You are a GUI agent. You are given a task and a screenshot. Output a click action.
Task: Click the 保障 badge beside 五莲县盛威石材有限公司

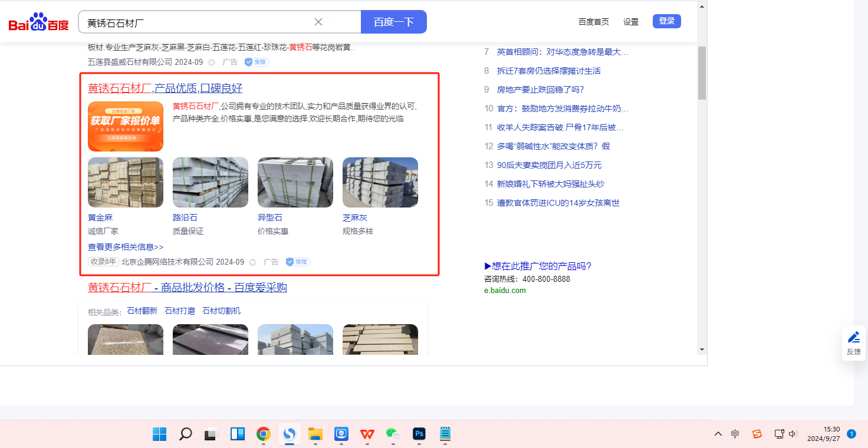[x=257, y=62]
